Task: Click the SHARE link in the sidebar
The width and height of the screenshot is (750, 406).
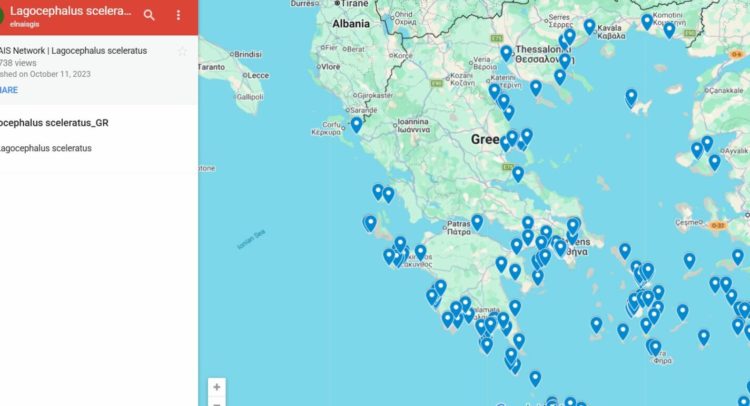Action: tap(9, 90)
